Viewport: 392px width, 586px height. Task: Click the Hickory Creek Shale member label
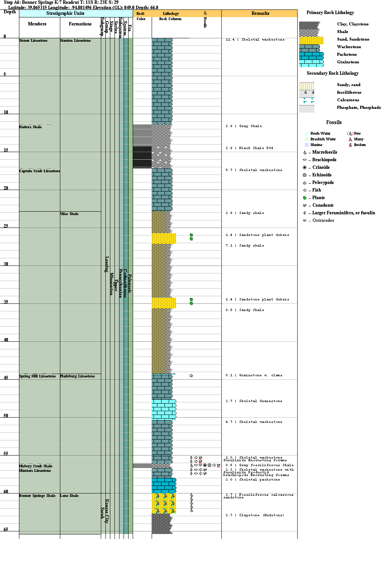36,466
